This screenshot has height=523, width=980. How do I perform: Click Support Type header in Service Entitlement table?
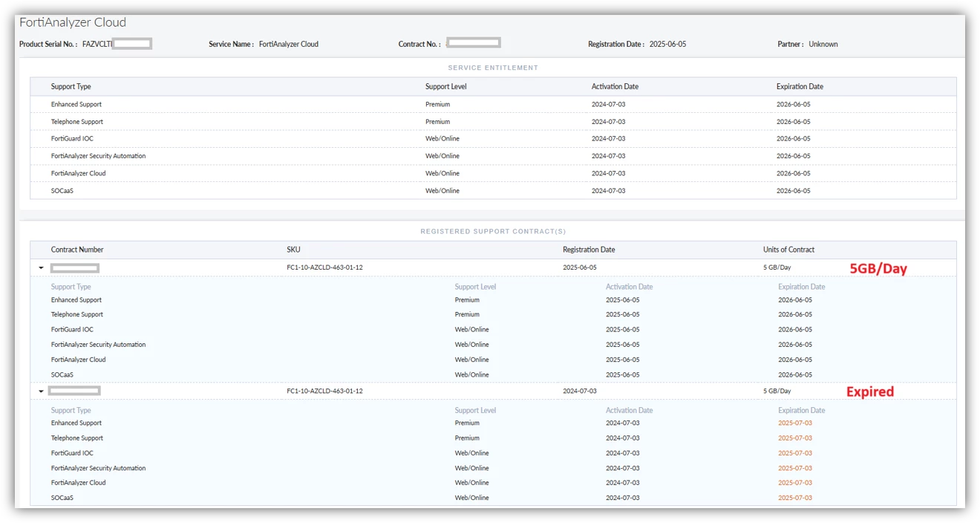tap(71, 86)
